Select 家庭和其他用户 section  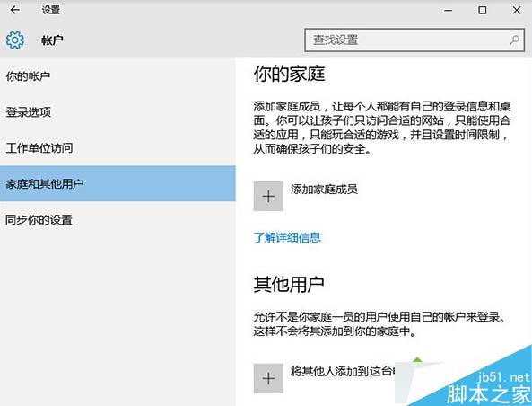[x=118, y=183]
